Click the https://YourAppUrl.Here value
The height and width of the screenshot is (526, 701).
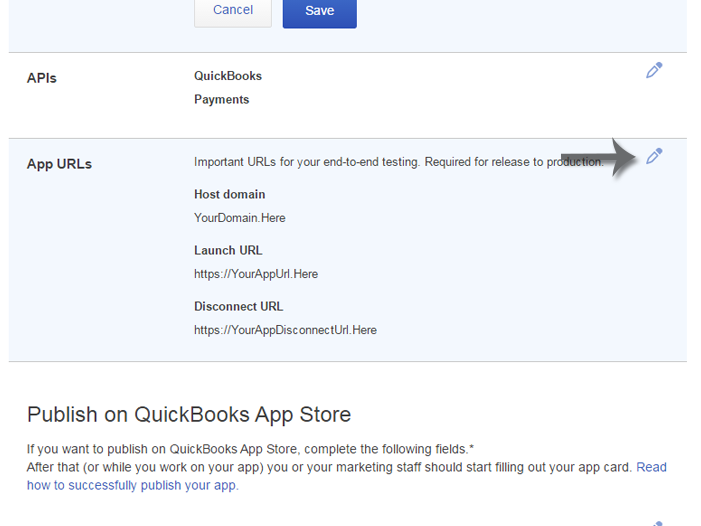pos(256,273)
